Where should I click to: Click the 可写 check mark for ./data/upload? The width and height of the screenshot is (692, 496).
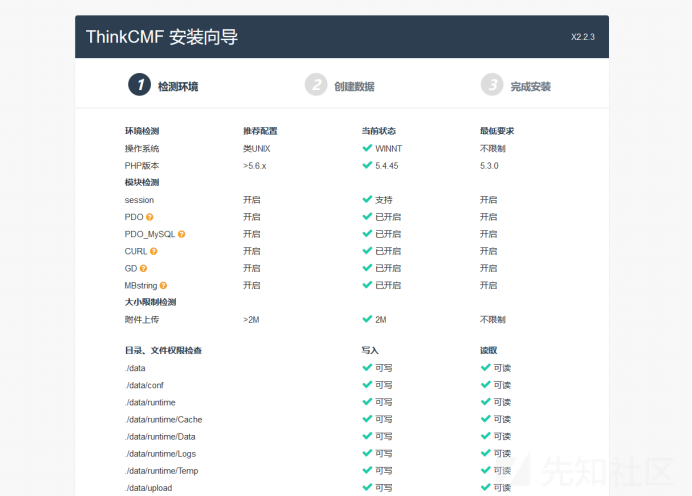click(x=367, y=487)
